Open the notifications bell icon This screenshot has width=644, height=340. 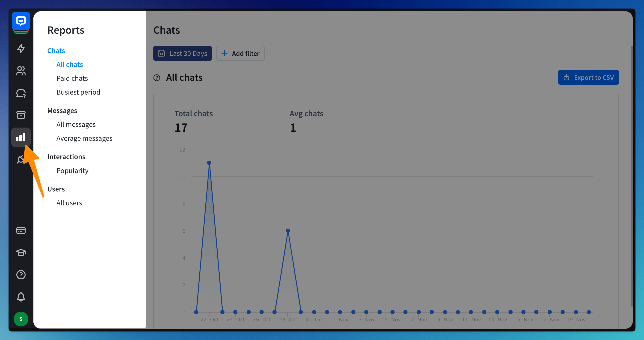[21, 297]
